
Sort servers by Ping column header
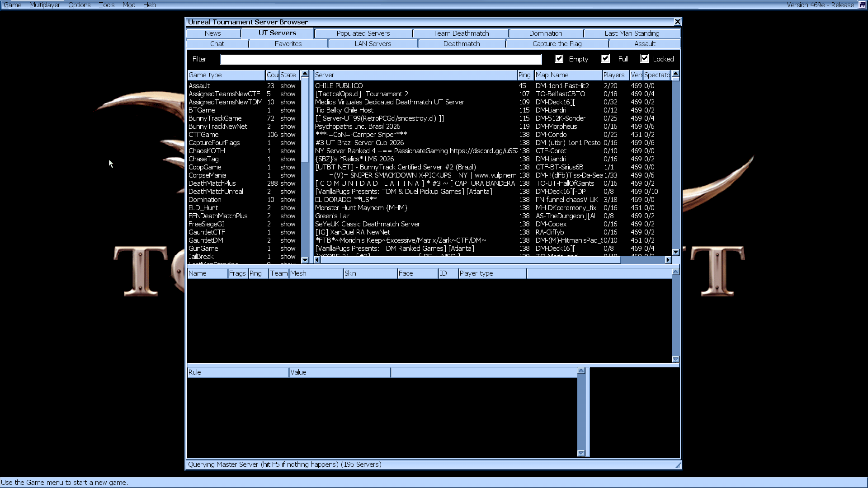pos(525,75)
